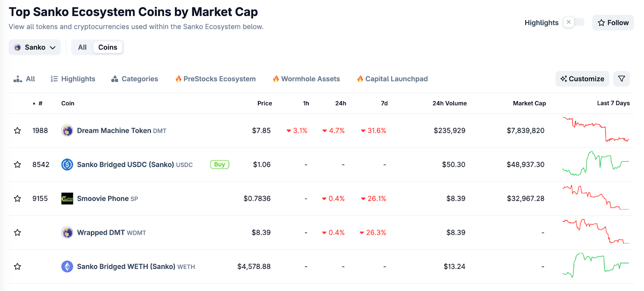Open the Wormhole Assets trending category
The height and width of the screenshot is (291, 644).
pyautogui.click(x=306, y=79)
